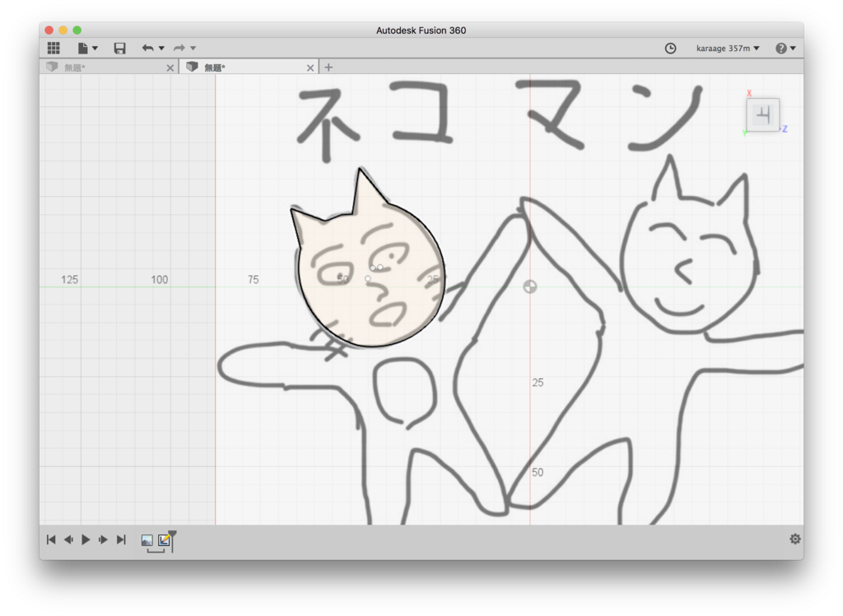The image size is (843, 616).
Task: Add a new design tab
Action: coord(328,68)
